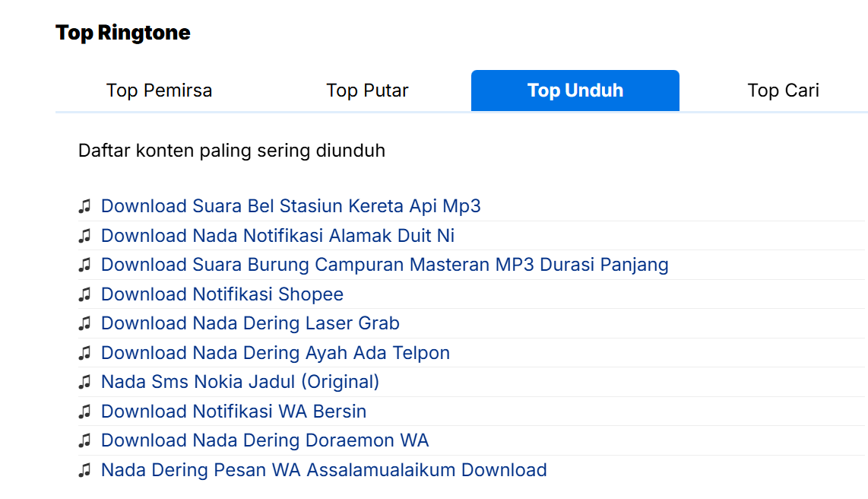Open the Top Putar tab
The width and height of the screenshot is (868, 499).
pyautogui.click(x=367, y=90)
